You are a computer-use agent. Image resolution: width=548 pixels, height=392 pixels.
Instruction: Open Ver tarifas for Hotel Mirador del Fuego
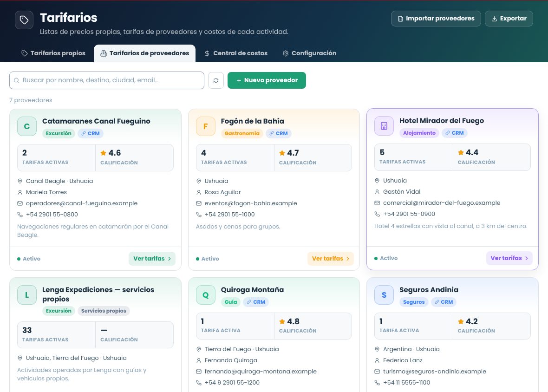pos(509,259)
